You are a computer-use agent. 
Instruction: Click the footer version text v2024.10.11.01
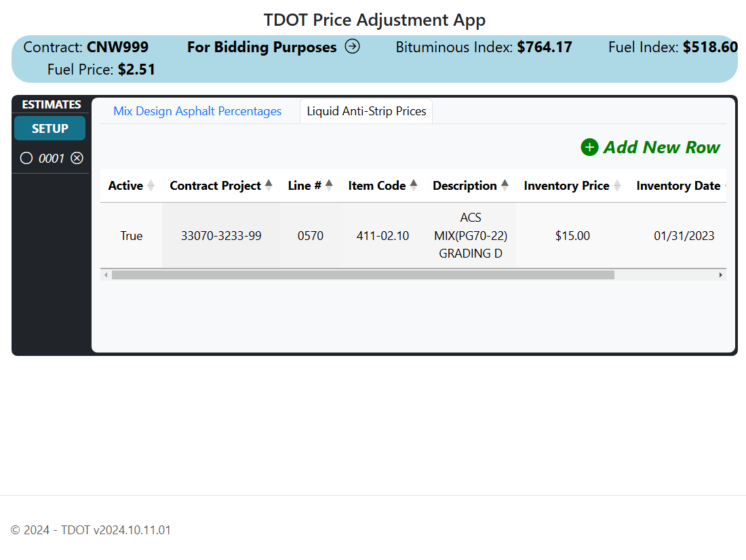132,530
